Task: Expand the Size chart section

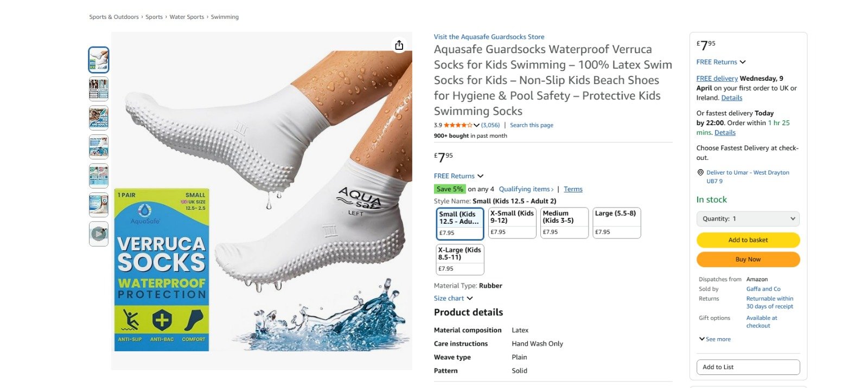Action: (453, 298)
